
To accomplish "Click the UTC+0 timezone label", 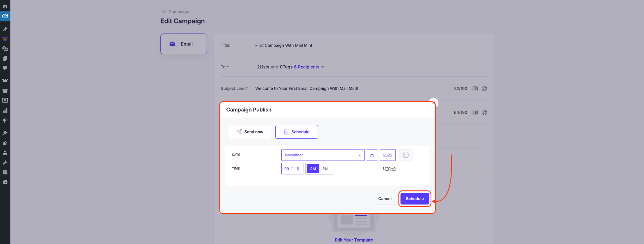I will (389, 169).
